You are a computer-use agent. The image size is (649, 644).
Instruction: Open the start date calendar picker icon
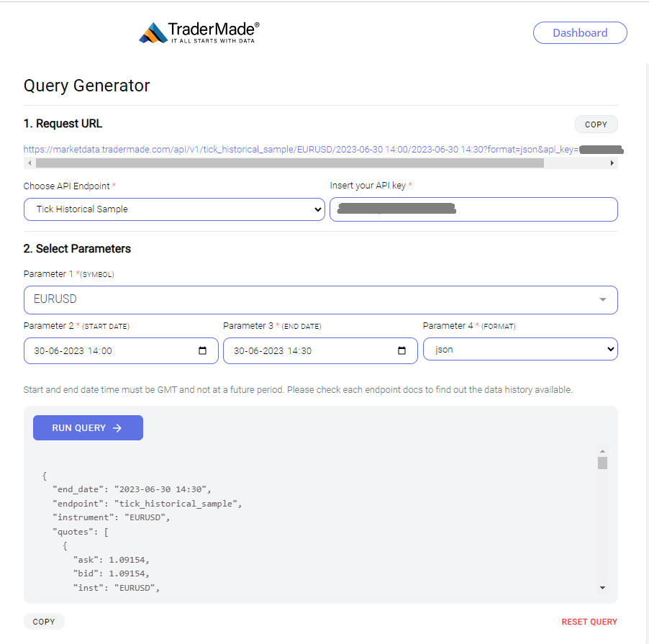[x=202, y=351]
